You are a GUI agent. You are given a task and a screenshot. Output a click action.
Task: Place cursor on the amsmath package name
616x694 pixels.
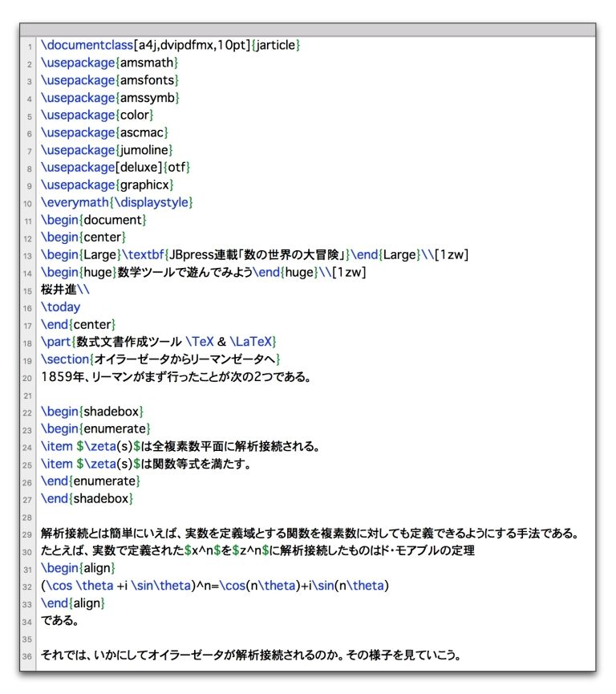point(147,63)
